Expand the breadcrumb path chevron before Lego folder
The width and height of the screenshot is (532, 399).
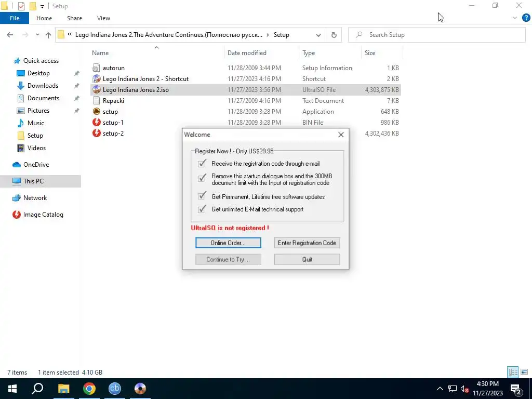point(70,34)
